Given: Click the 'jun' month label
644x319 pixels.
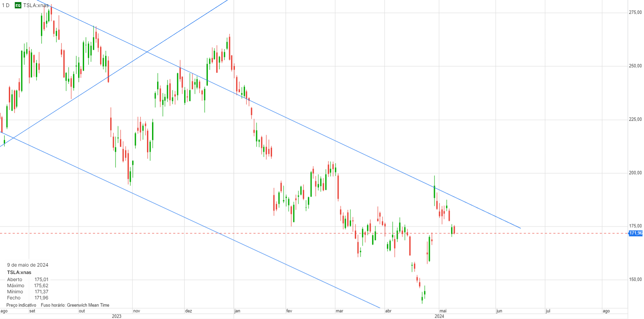Looking at the screenshot, I should pyautogui.click(x=499, y=311).
